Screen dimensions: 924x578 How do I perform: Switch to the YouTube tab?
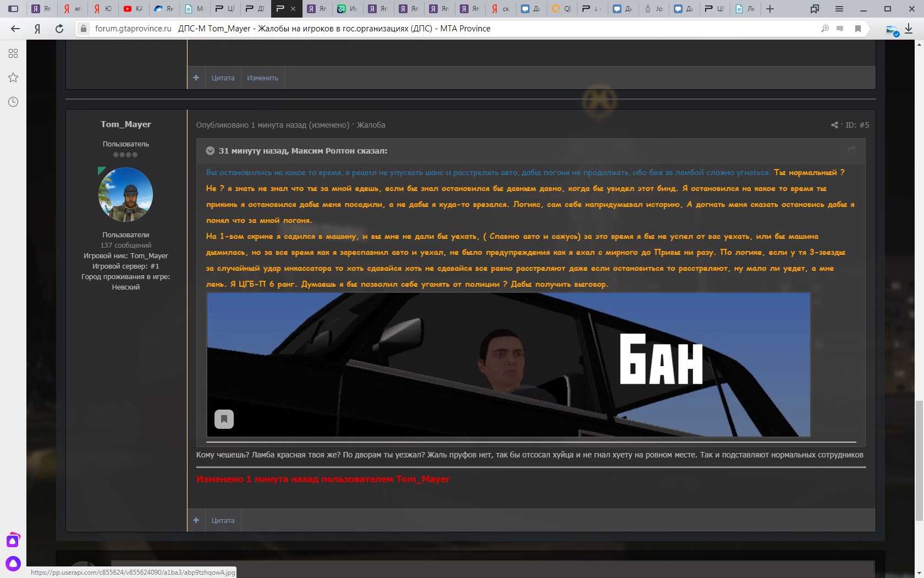[133, 9]
